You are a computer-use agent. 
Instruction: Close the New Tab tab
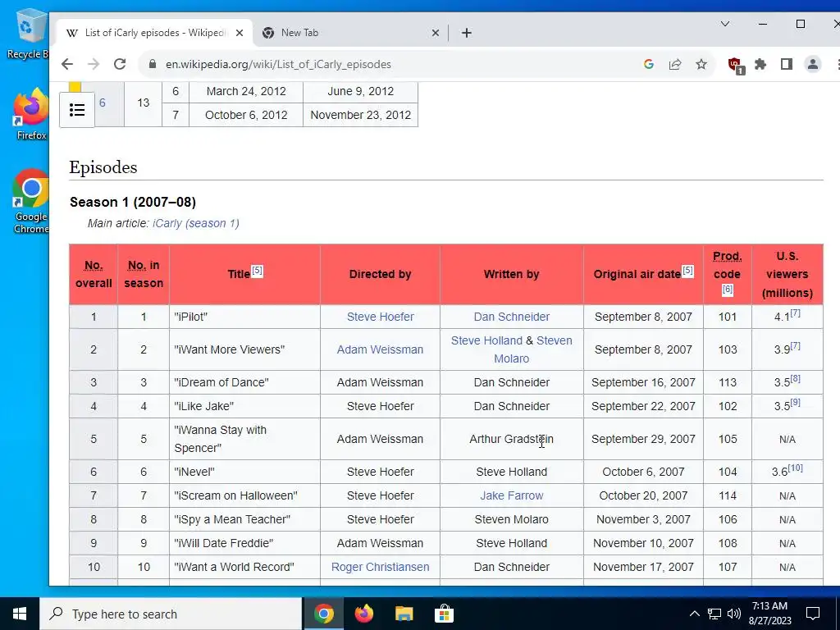click(x=436, y=33)
